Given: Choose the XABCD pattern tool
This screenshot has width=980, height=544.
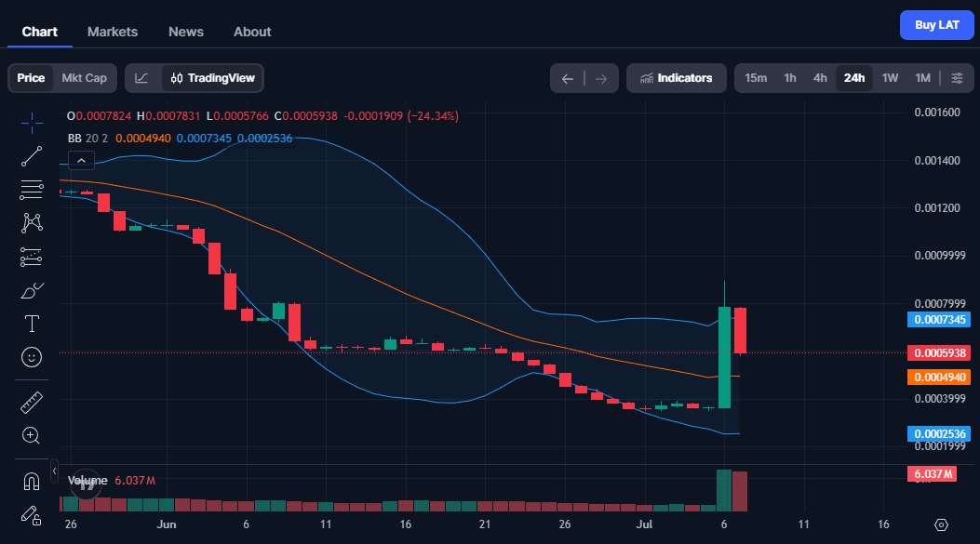Looking at the screenshot, I should click(32, 223).
